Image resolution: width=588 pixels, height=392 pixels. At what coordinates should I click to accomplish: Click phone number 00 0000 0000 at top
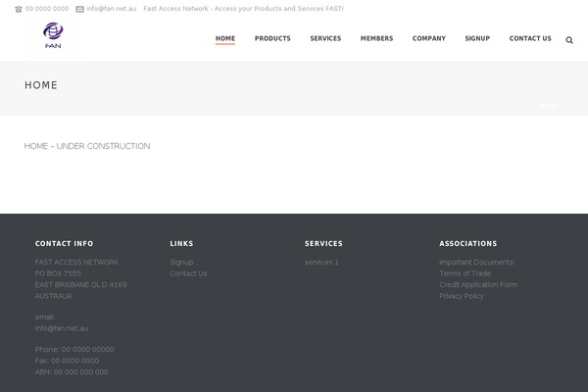point(47,9)
